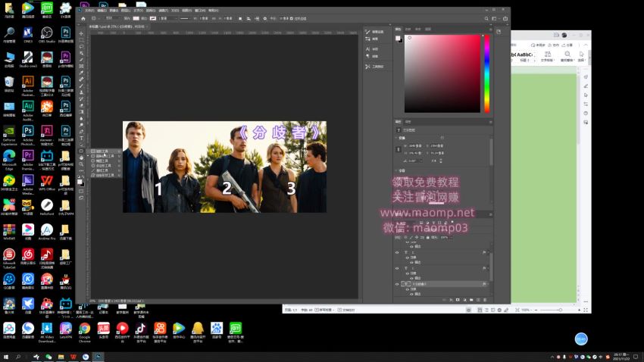Select the Rectangular Marquee tool
644x362 pixels.
tap(81, 40)
